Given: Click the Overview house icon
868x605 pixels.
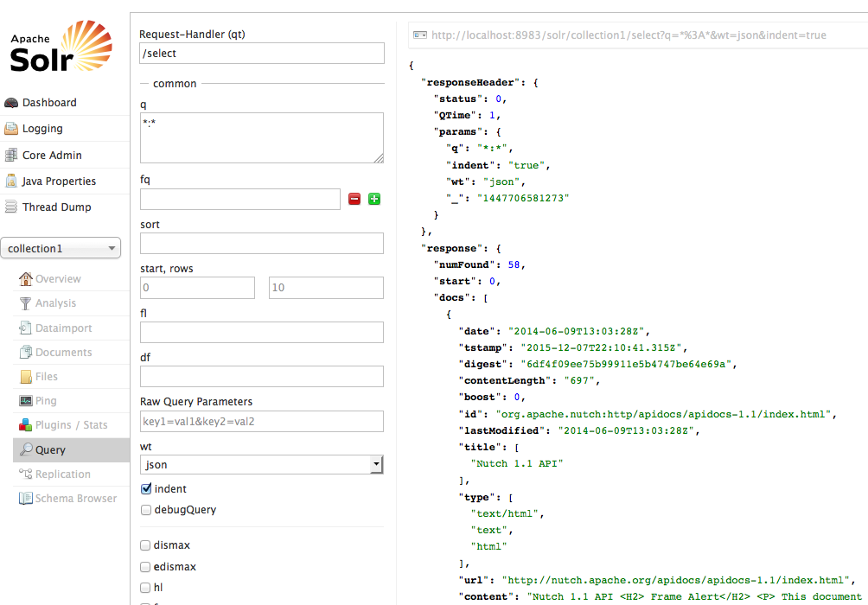Looking at the screenshot, I should pos(25,279).
